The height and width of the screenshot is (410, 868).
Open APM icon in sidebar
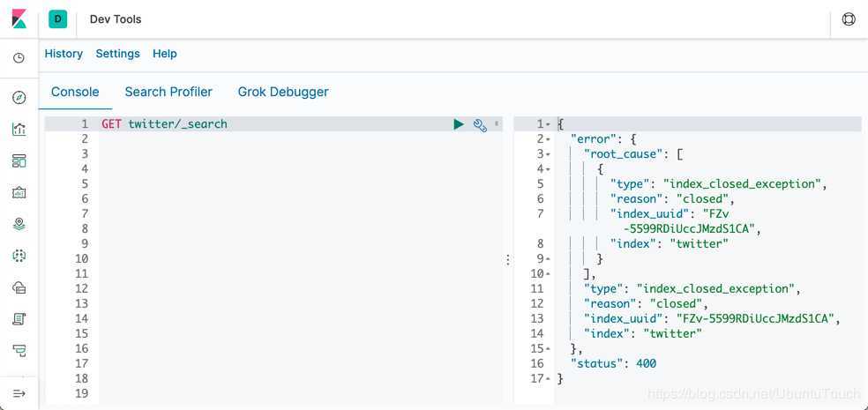[x=19, y=350]
